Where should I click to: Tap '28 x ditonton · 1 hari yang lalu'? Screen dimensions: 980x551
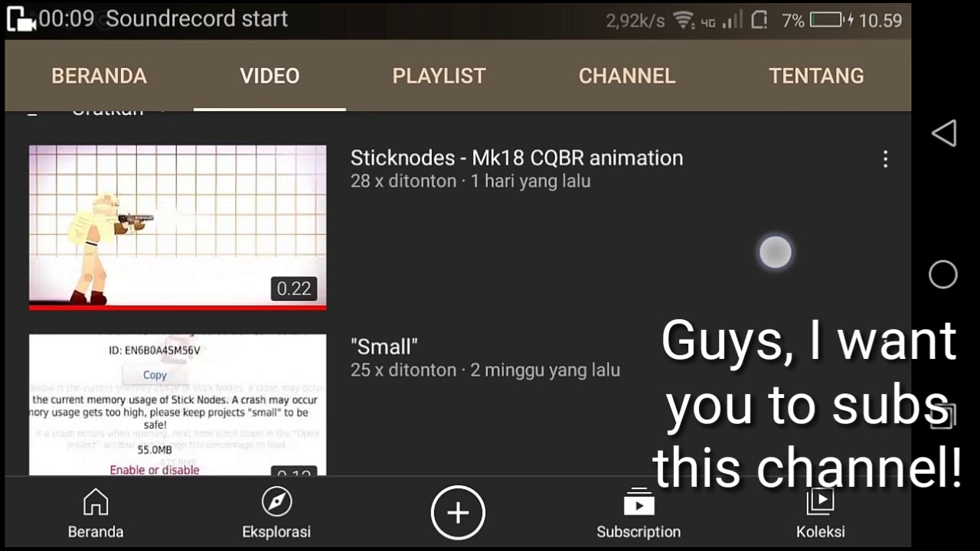pyautogui.click(x=470, y=181)
